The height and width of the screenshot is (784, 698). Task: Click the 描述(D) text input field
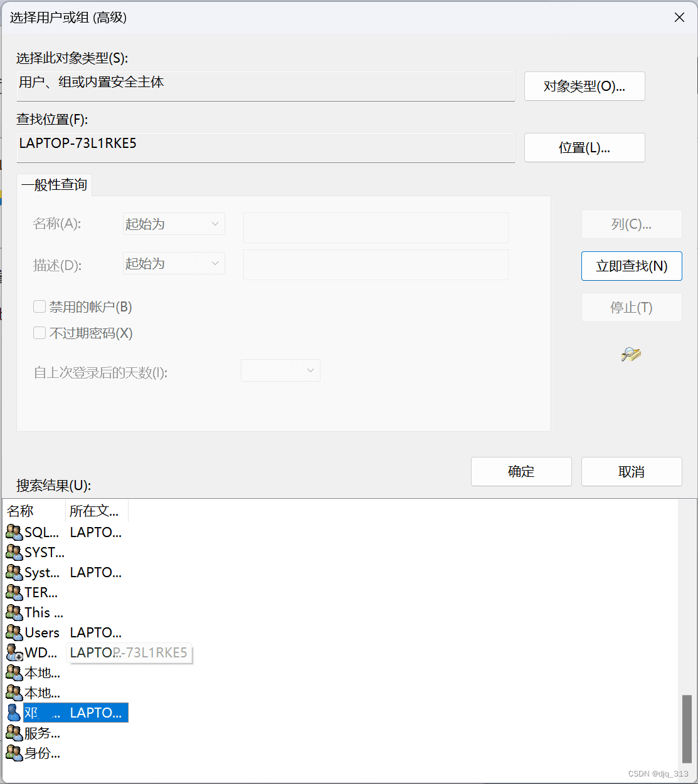pyautogui.click(x=376, y=264)
